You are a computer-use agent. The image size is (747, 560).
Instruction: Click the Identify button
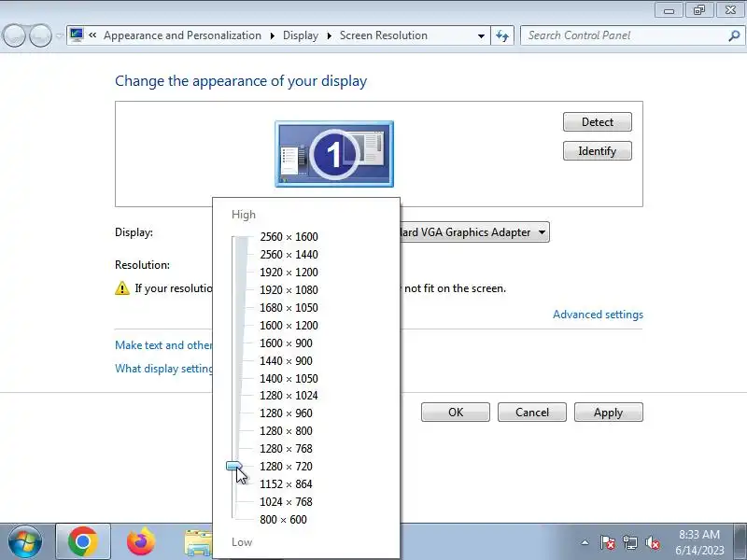pos(598,151)
